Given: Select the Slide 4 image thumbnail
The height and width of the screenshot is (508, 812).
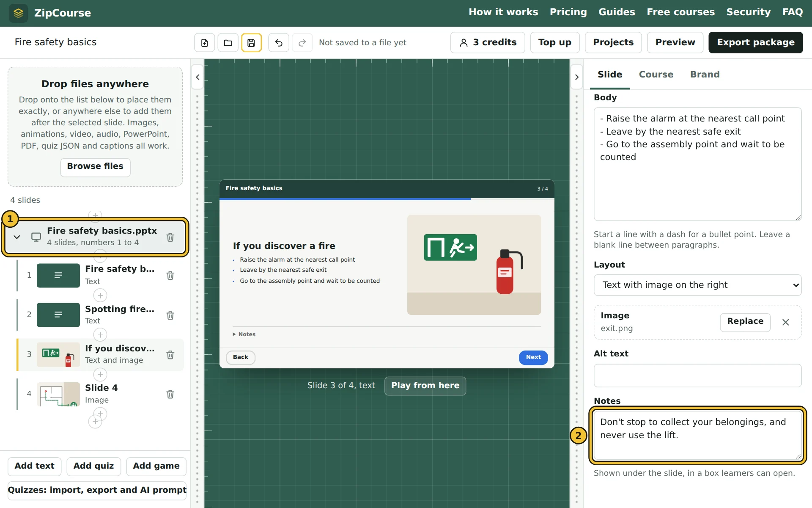Looking at the screenshot, I should tap(58, 394).
